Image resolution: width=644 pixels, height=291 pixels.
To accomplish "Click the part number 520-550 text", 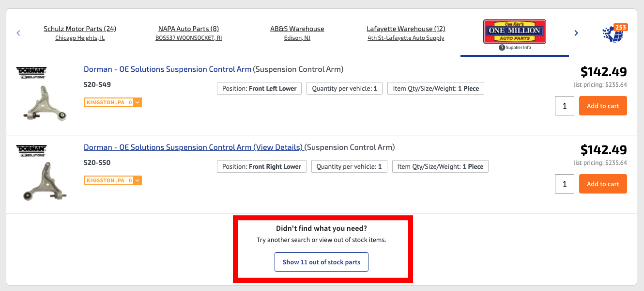I will (97, 162).
